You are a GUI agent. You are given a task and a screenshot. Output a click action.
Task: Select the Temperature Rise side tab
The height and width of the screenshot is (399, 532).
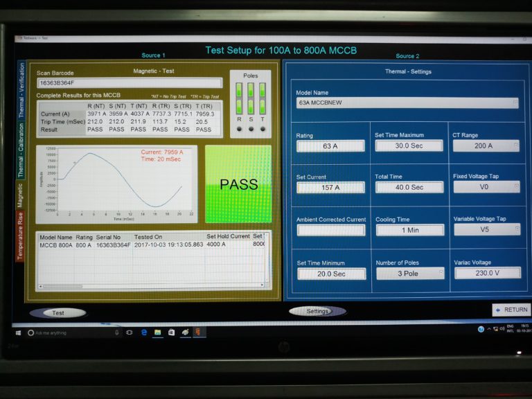coord(19,236)
